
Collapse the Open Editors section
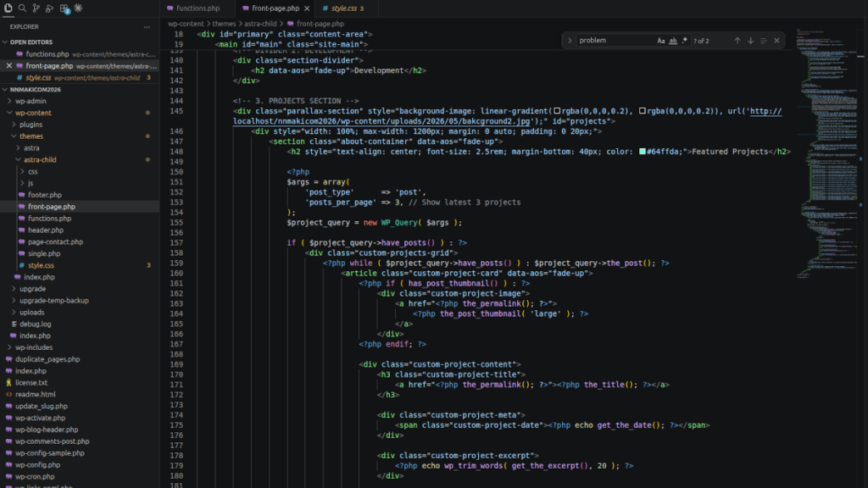(31, 42)
